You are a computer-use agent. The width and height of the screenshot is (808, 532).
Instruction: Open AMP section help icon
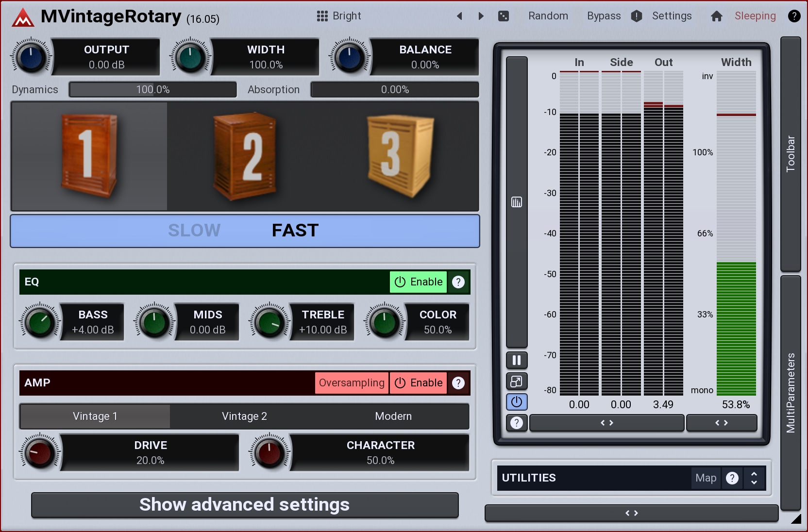pos(458,383)
